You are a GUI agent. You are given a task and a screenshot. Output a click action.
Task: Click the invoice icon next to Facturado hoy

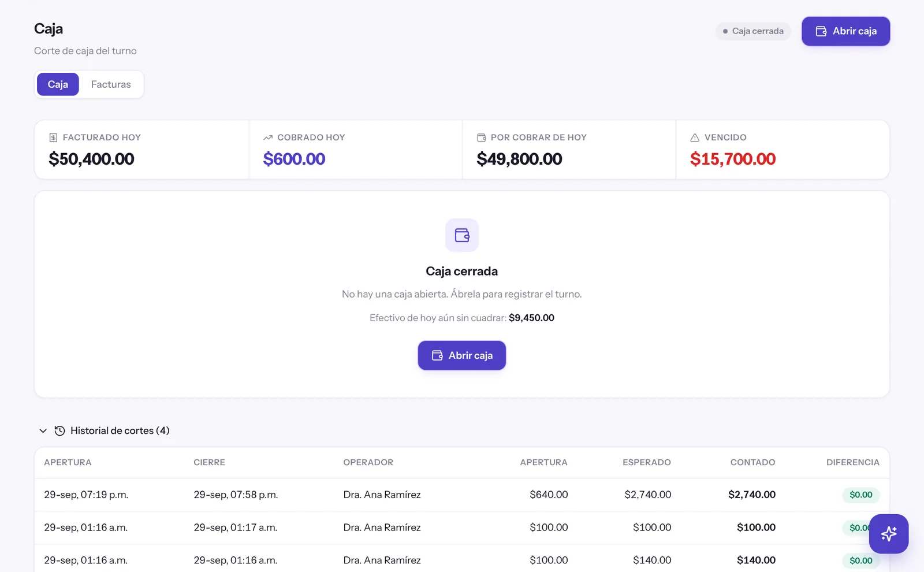click(x=53, y=138)
